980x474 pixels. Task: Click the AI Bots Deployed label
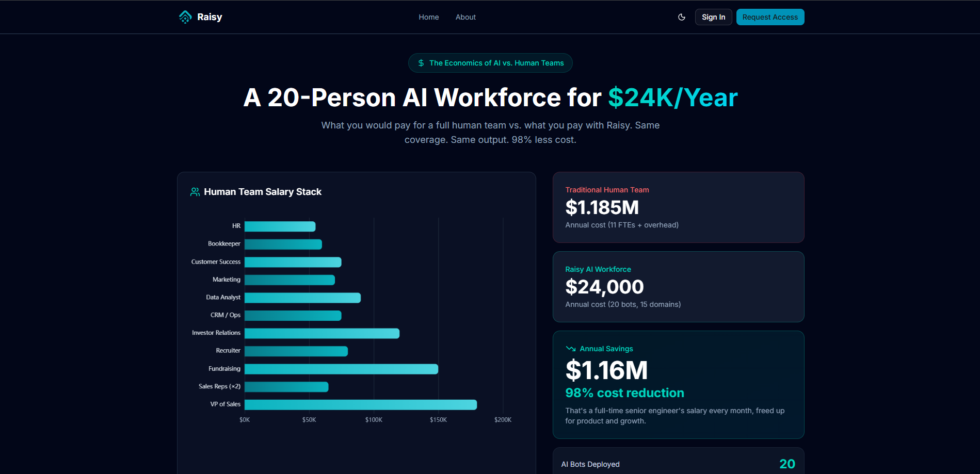click(590, 464)
